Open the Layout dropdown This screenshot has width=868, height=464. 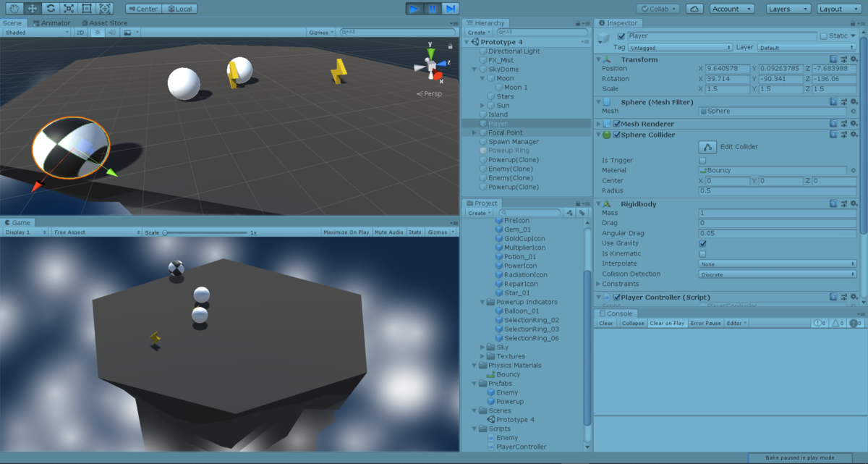point(839,9)
